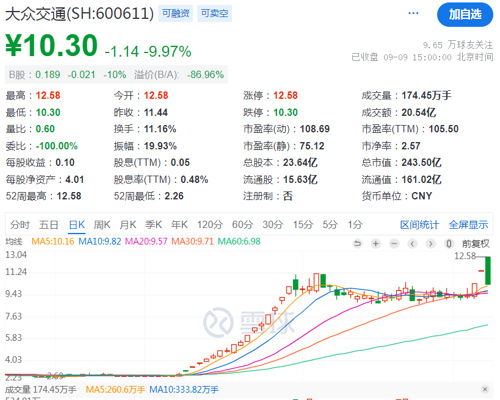
Task: Click the 均线 label in the chart legend
Action: click(13, 241)
